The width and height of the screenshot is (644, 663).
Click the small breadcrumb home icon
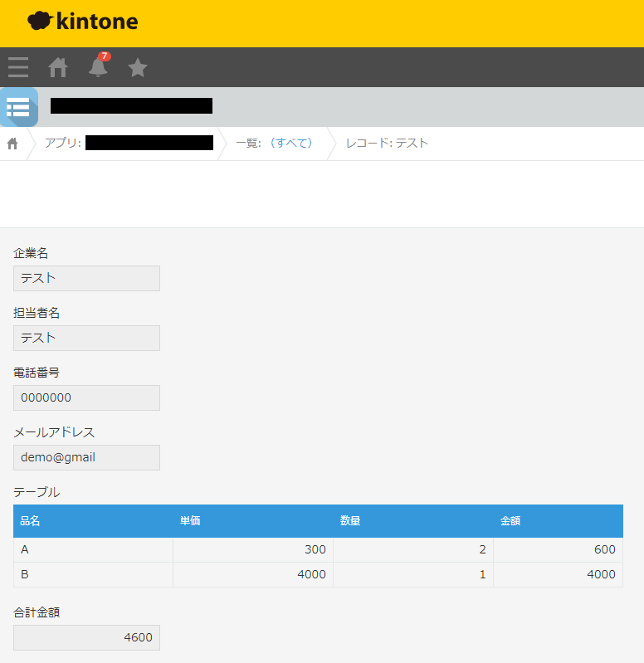pyautogui.click(x=12, y=144)
